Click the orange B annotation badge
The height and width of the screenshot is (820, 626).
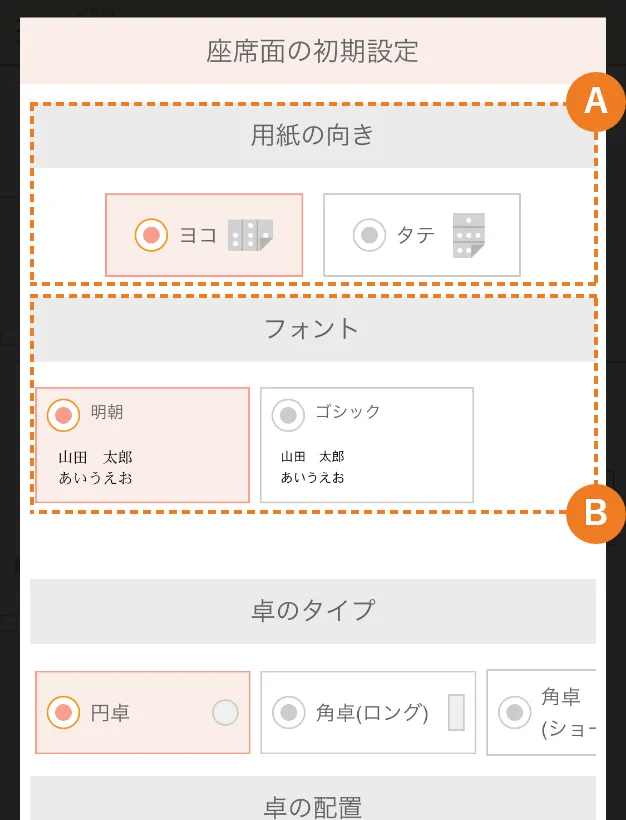[x=596, y=513]
